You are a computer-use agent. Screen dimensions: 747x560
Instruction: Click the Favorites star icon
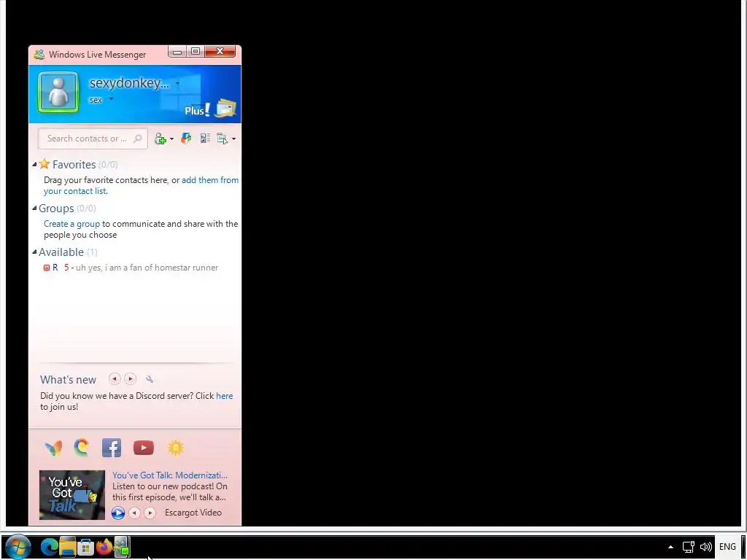(44, 164)
